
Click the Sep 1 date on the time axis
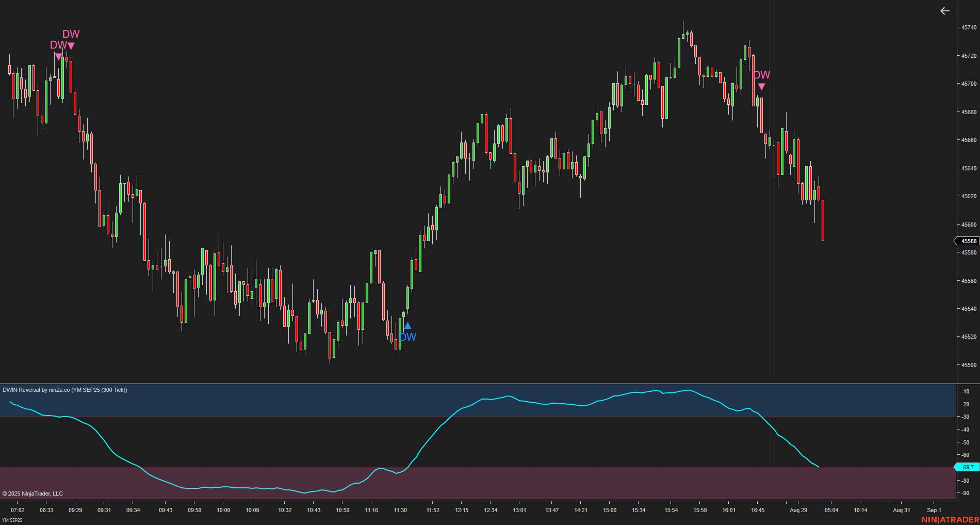tap(934, 510)
